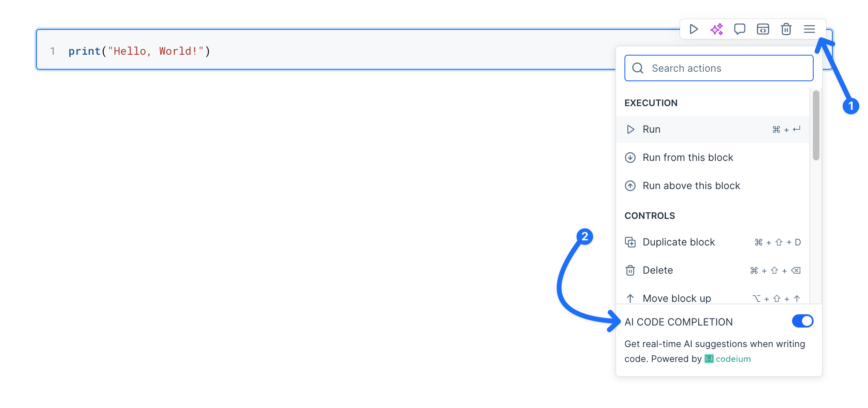
Task: Click the Duplicate block copy icon
Action: pyautogui.click(x=630, y=242)
